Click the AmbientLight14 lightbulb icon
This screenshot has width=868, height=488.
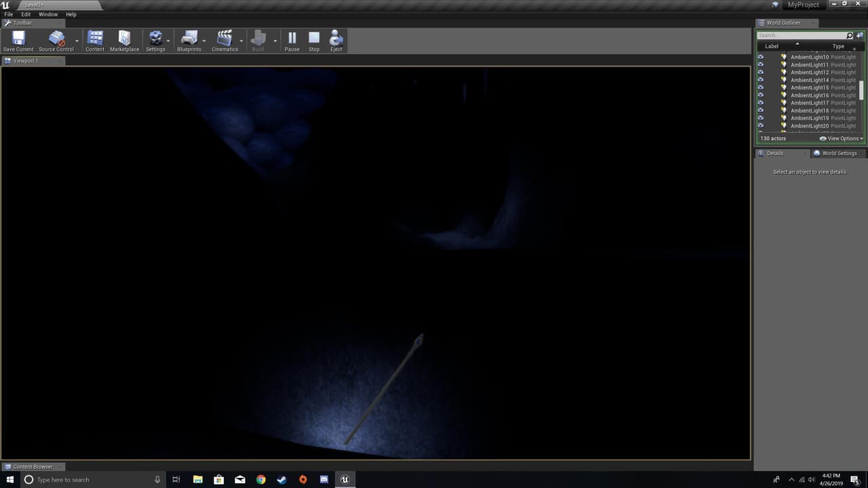point(784,80)
